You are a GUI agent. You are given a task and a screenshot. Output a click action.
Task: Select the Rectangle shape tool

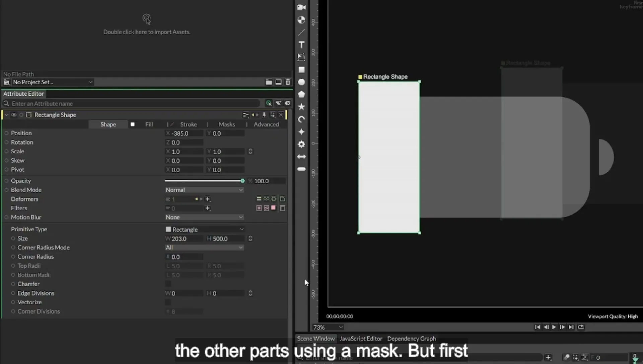(301, 70)
